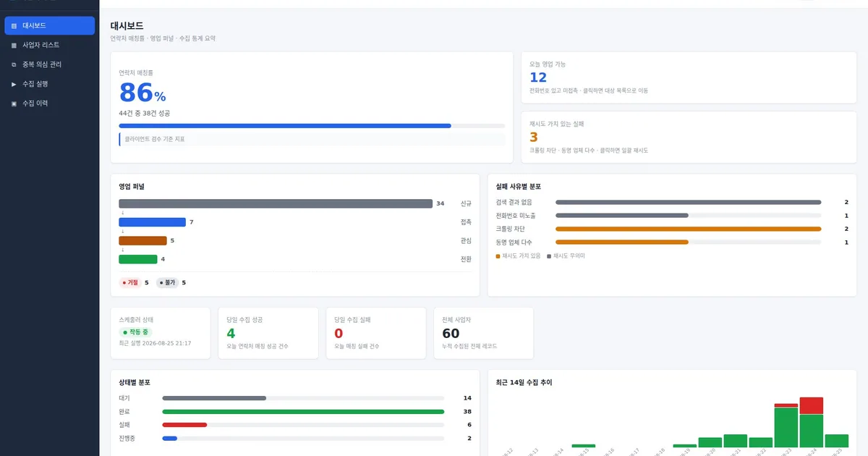The height and width of the screenshot is (456, 868).
Task: Click the orange 크롤링 차단 bar
Action: (688, 229)
